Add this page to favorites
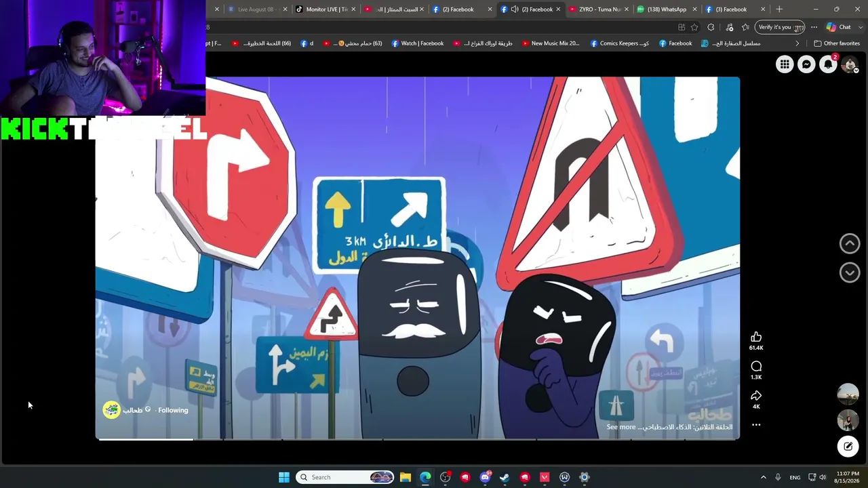The image size is (868, 488). point(694,27)
